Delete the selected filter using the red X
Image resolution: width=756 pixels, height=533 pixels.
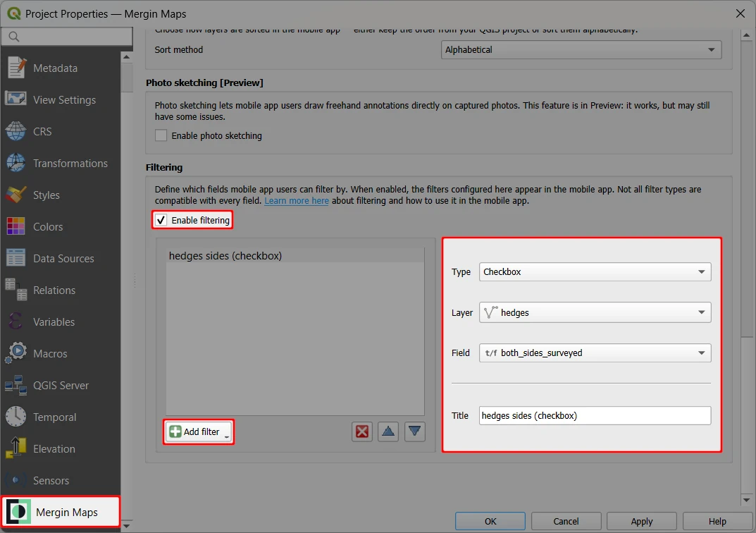[x=362, y=431]
